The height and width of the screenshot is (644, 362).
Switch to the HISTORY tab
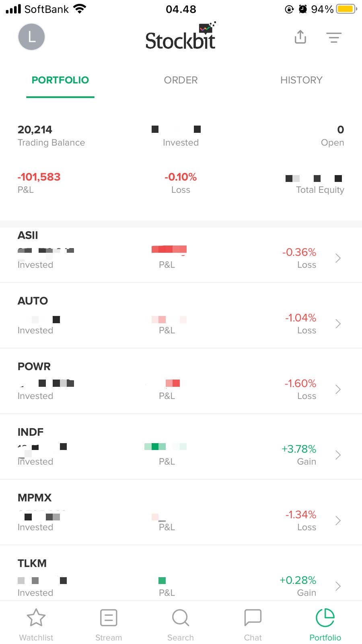[x=301, y=80]
